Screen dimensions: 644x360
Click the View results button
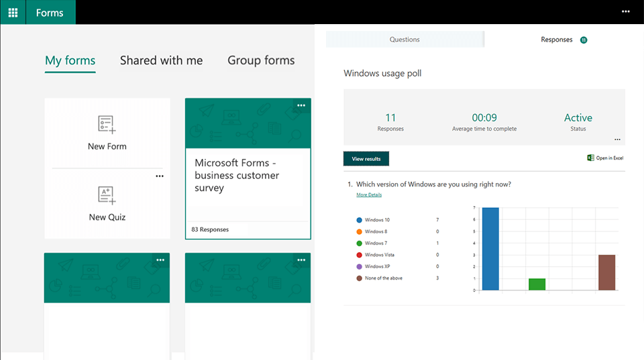(366, 159)
